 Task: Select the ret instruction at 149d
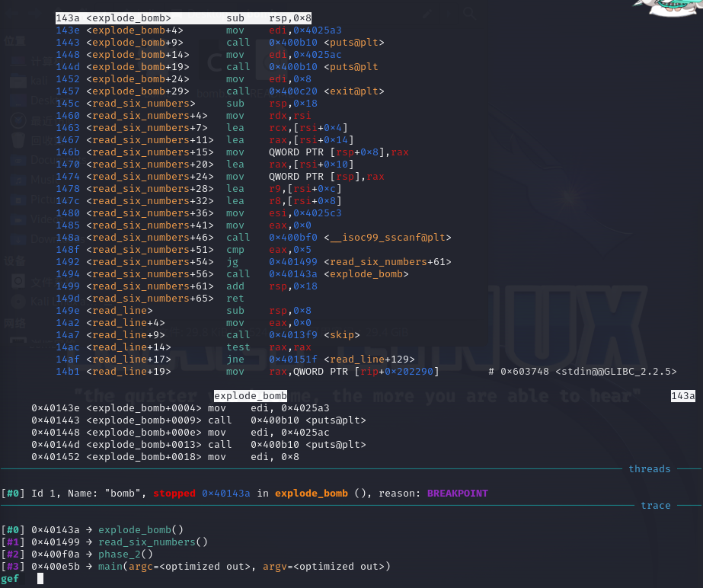pos(235,298)
